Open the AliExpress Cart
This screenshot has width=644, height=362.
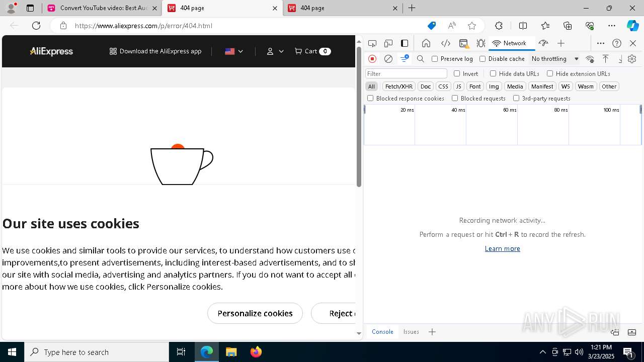[312, 51]
